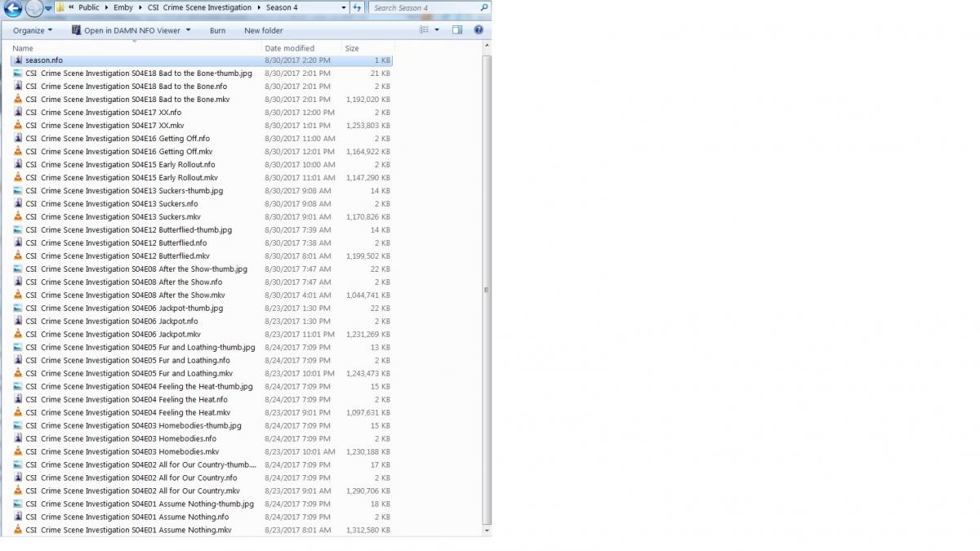Select the file S04E03 Homebodies-thumb.jpg
Image resolution: width=980 pixels, height=551 pixels.
coord(134,426)
